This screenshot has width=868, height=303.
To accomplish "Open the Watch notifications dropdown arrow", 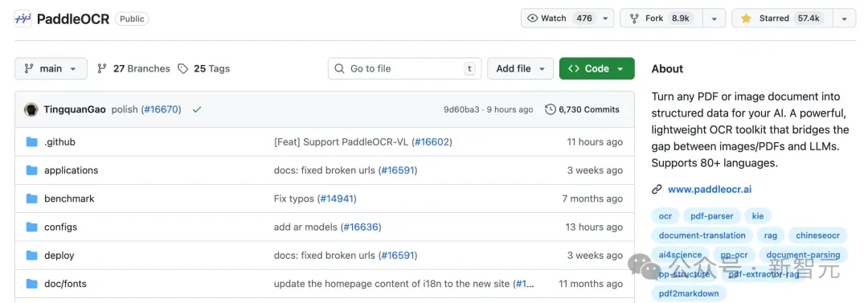I will click(x=606, y=18).
